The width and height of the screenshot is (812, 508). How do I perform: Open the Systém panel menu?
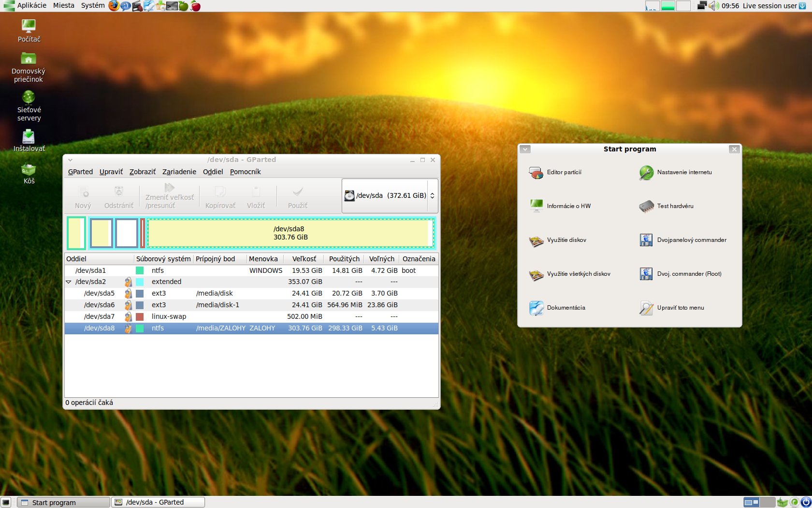tap(93, 5)
